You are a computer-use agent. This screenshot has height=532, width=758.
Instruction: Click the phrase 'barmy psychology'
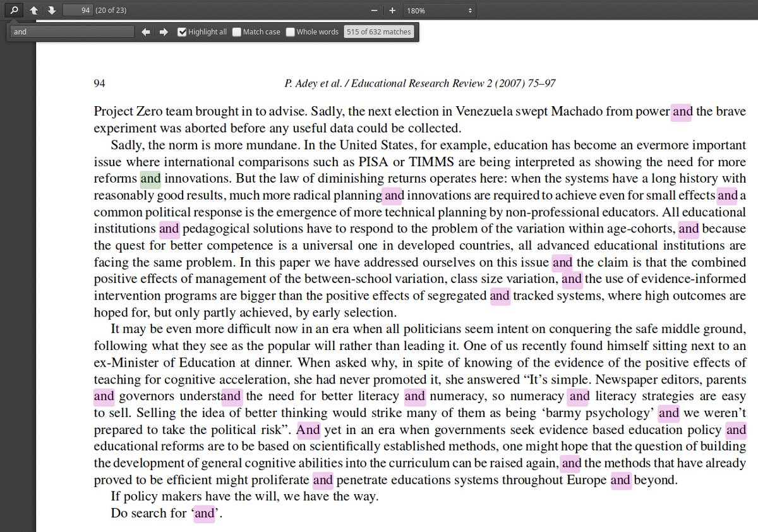tap(598, 414)
